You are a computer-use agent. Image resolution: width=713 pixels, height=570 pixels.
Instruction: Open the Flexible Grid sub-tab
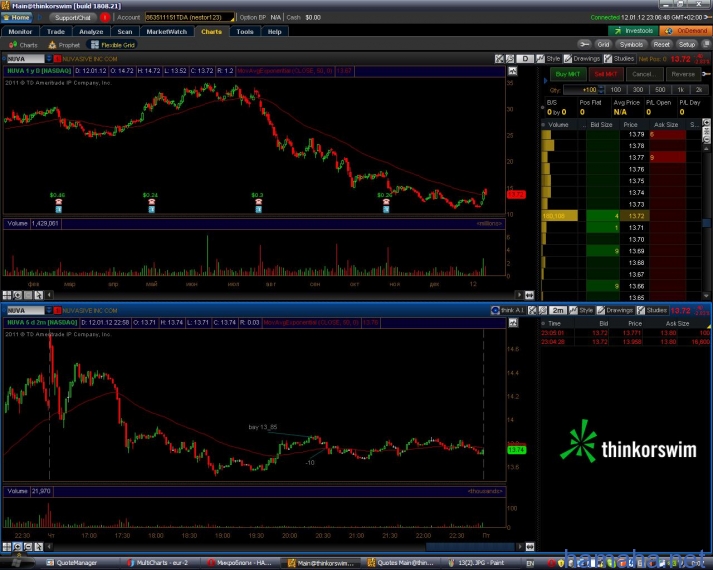pyautogui.click(x=112, y=45)
